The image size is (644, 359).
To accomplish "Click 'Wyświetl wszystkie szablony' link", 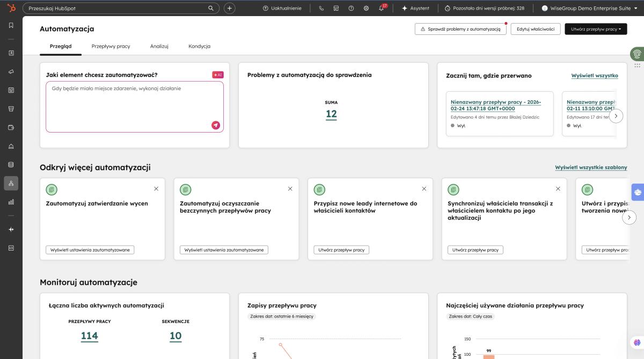I will coord(591,167).
